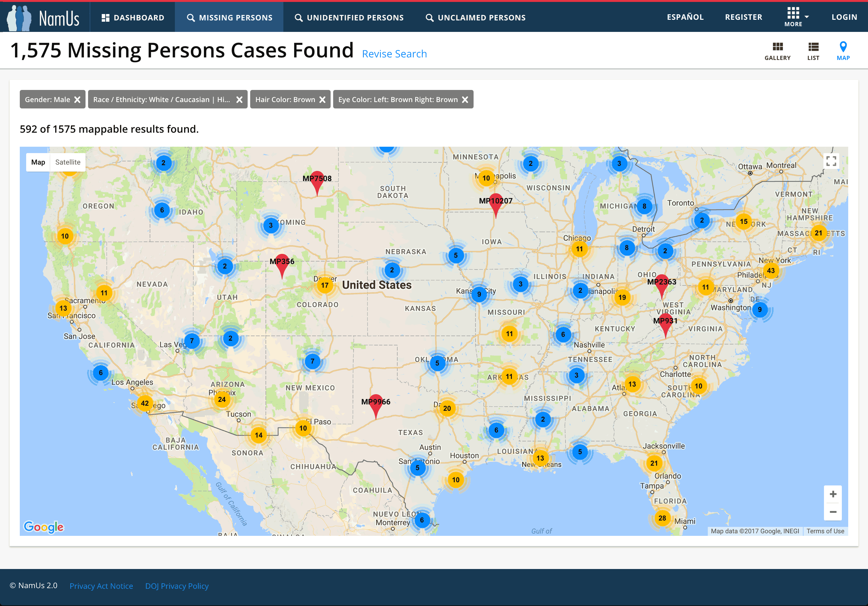Open Unclaimed Persons search
The width and height of the screenshot is (868, 606).
(x=475, y=18)
